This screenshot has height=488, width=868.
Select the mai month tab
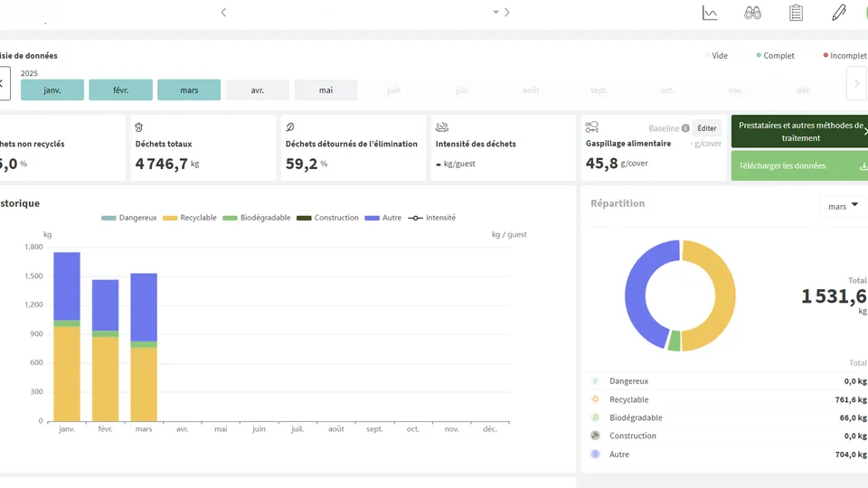[x=325, y=89]
